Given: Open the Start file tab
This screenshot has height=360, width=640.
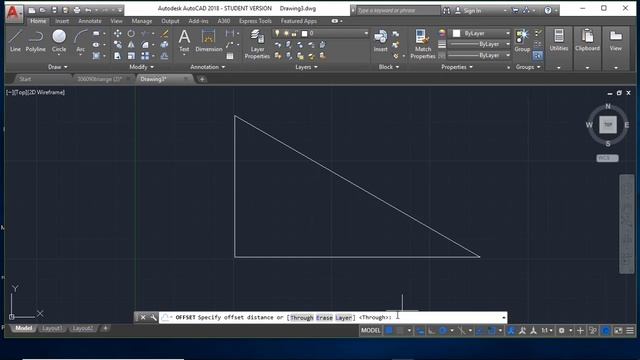Looking at the screenshot, I should pyautogui.click(x=25, y=79).
